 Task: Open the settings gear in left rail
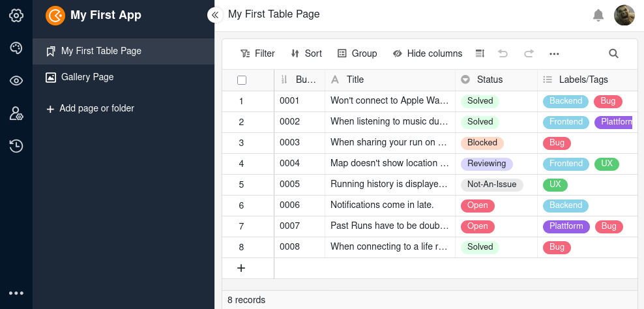click(x=16, y=16)
